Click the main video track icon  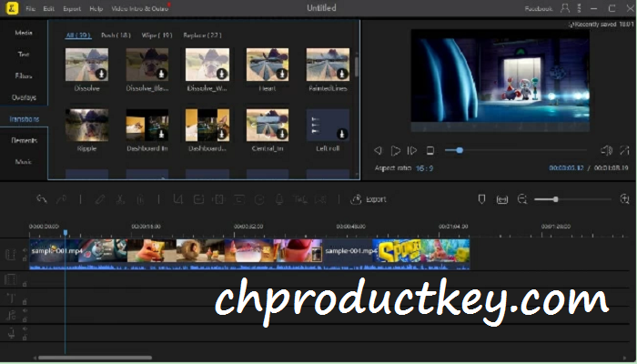11,255
